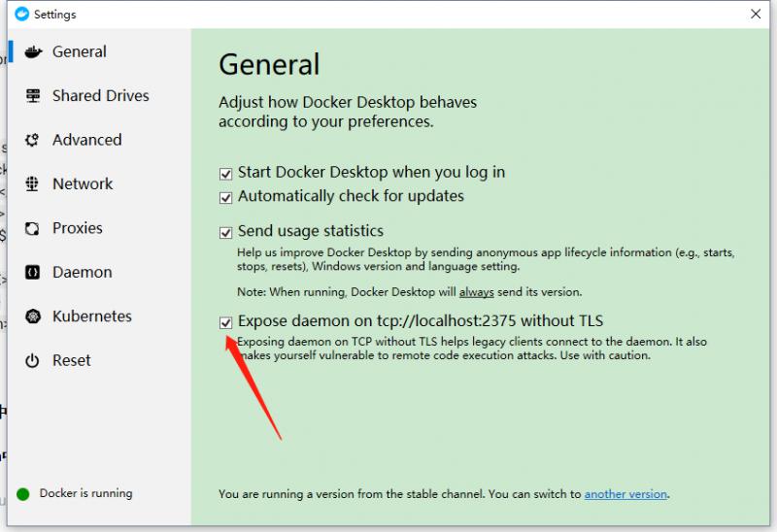The width and height of the screenshot is (777, 532).
Task: Click the Proxies icon in sidebar
Action: [32, 228]
